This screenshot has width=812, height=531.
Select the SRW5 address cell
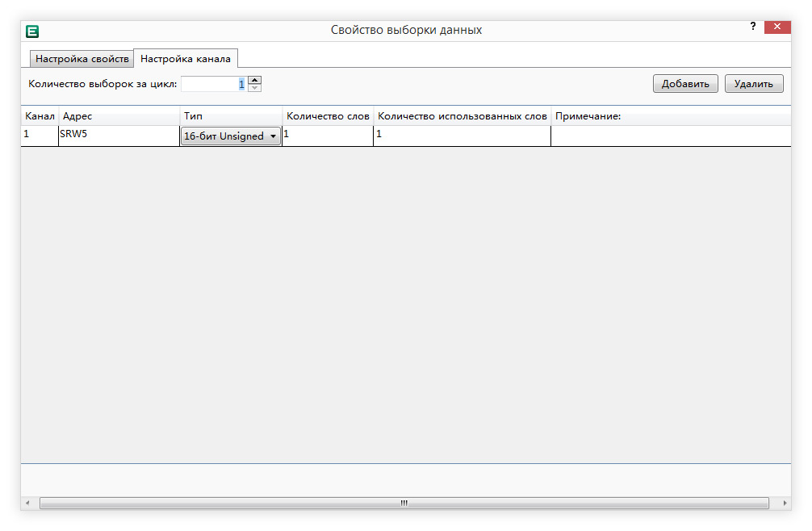pos(119,136)
